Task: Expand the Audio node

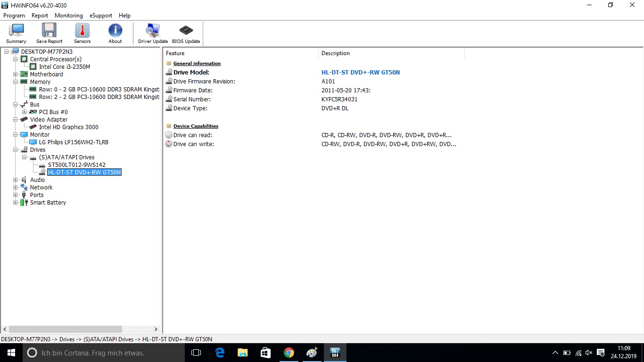Action: click(15, 180)
